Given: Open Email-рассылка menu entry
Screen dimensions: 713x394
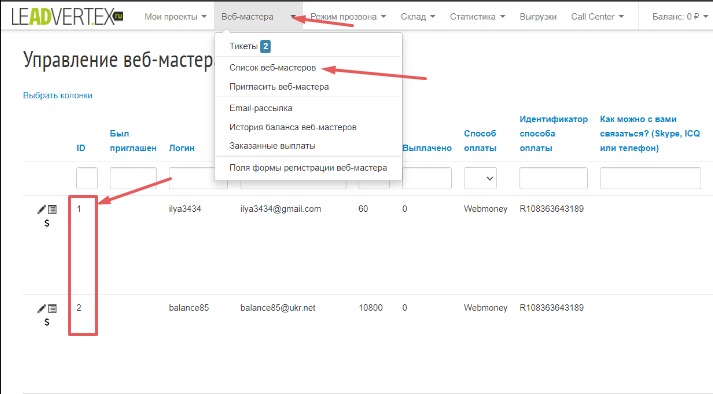Looking at the screenshot, I should pyautogui.click(x=261, y=108).
